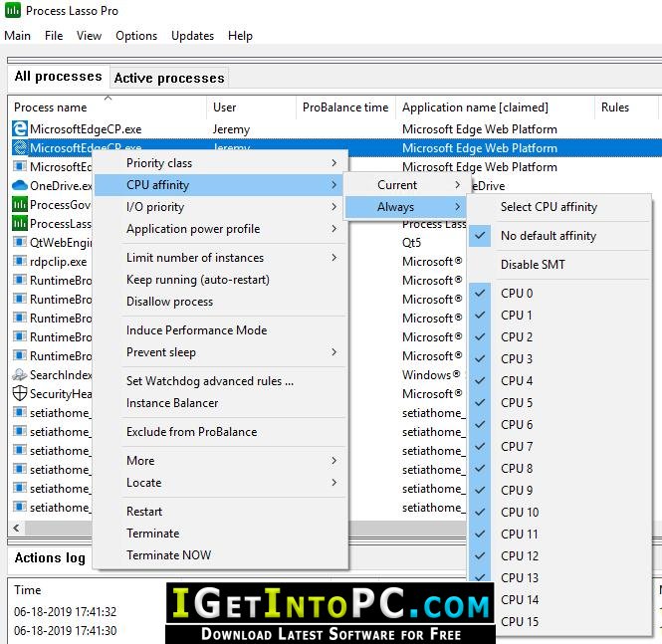The height and width of the screenshot is (644, 662).
Task: Choose Exclude from ProBalance
Action: tap(220, 432)
